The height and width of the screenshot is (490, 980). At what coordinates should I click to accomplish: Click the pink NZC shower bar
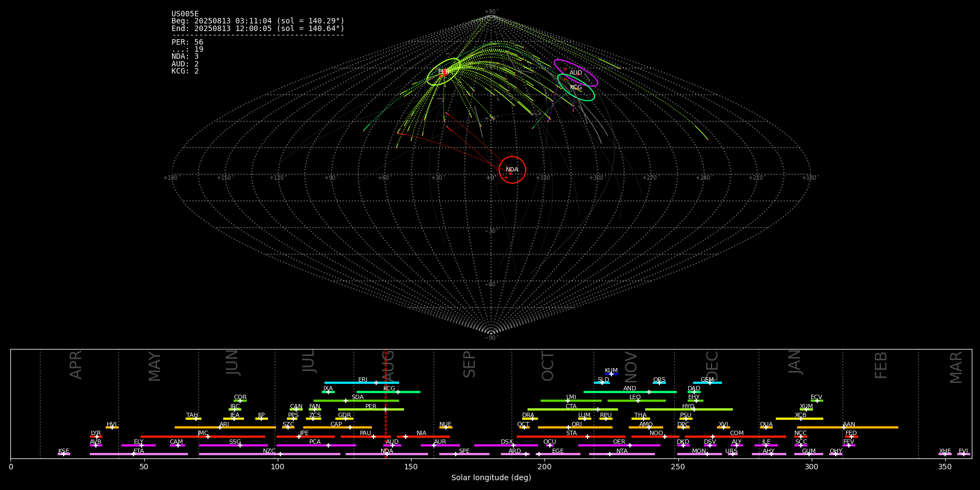click(269, 454)
